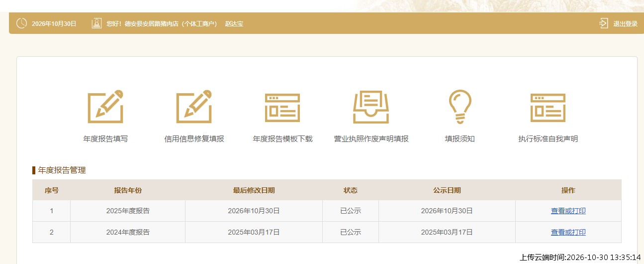This screenshot has height=264, width=644.
Task: Select the 2025年度报告 table cell
Action: (128, 211)
